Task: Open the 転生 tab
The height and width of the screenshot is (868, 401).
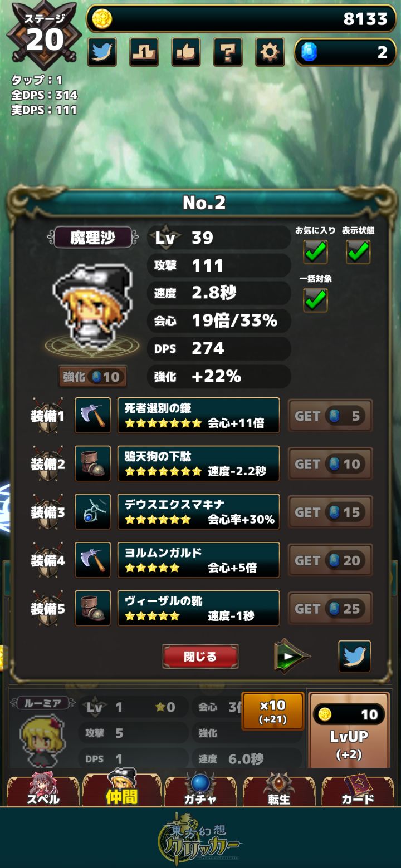Action: click(279, 789)
